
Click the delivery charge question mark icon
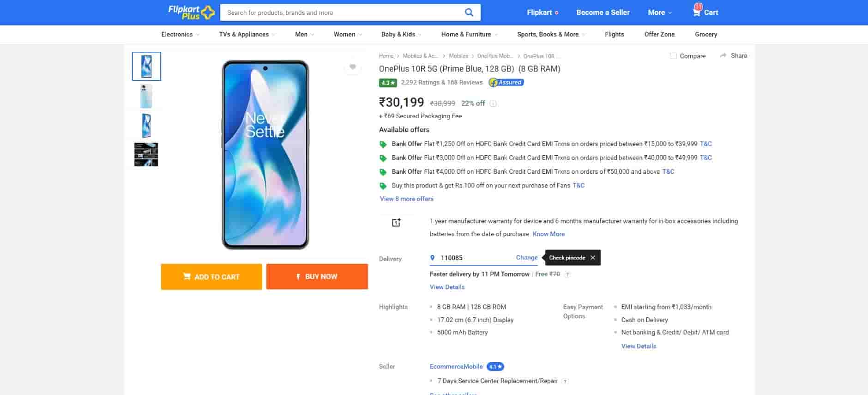(567, 274)
